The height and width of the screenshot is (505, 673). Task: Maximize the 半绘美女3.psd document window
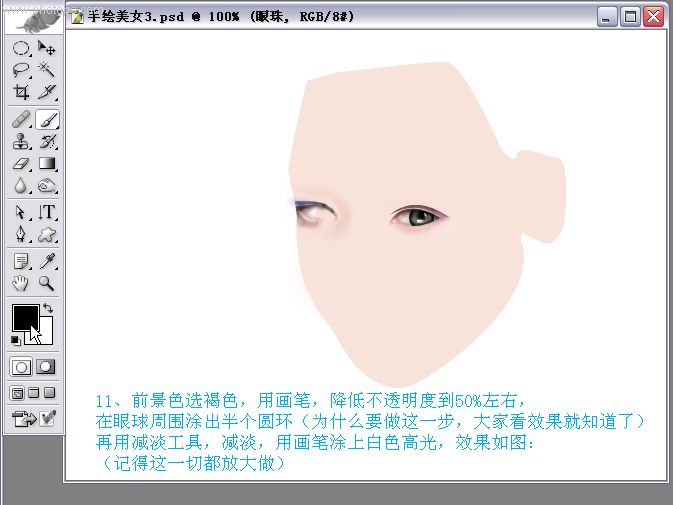click(x=630, y=17)
